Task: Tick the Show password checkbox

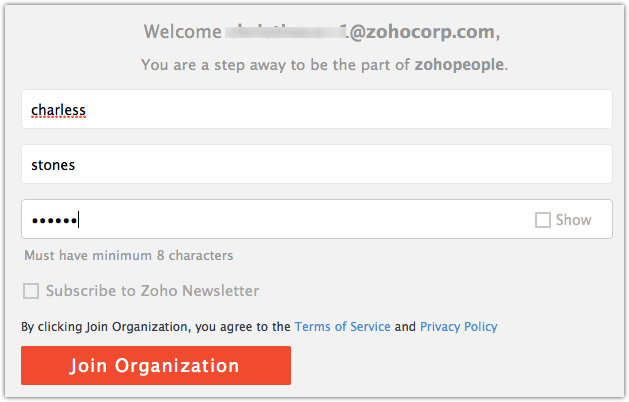Action: point(543,220)
